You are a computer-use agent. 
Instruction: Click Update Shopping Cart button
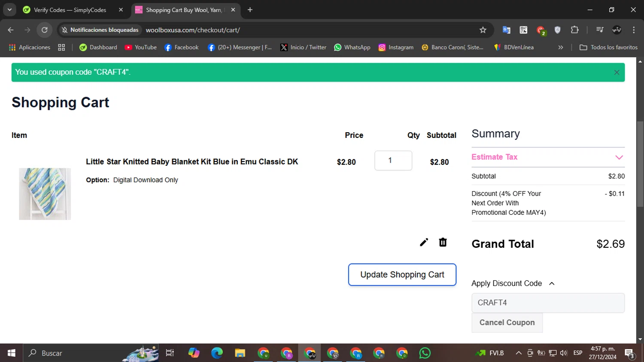pyautogui.click(x=402, y=275)
